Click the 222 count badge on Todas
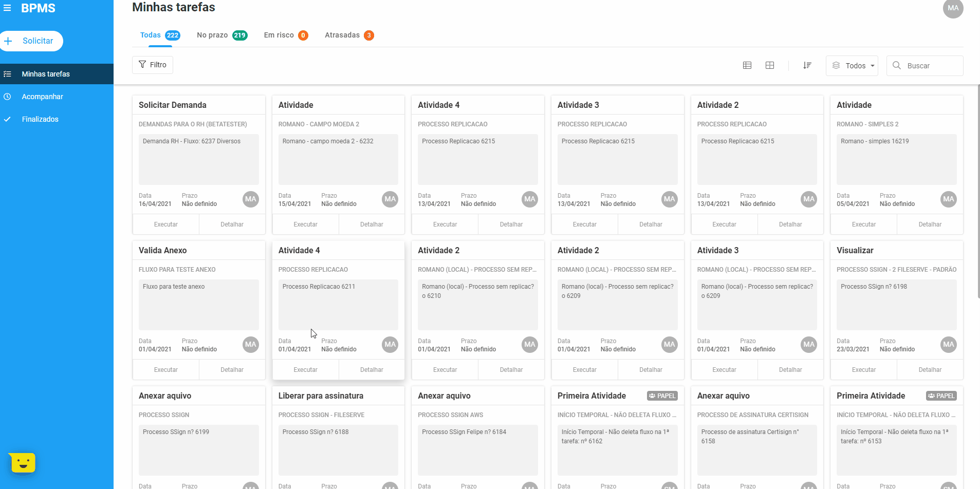Screen dimensions: 980x489 coord(173,35)
